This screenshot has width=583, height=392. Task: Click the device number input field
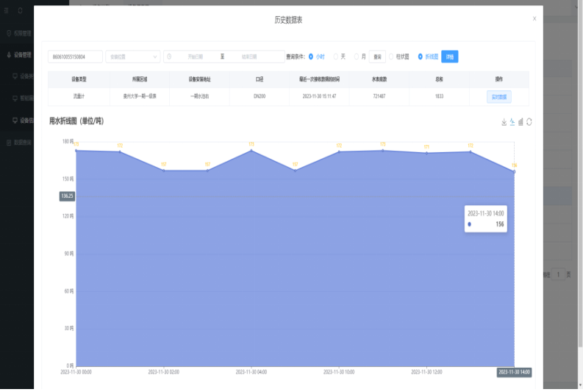coord(76,57)
